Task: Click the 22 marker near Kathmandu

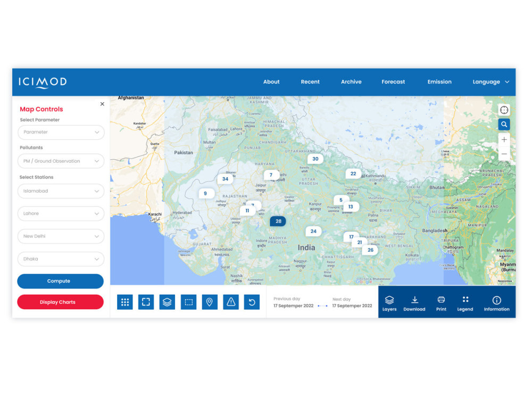Action: pyautogui.click(x=353, y=174)
